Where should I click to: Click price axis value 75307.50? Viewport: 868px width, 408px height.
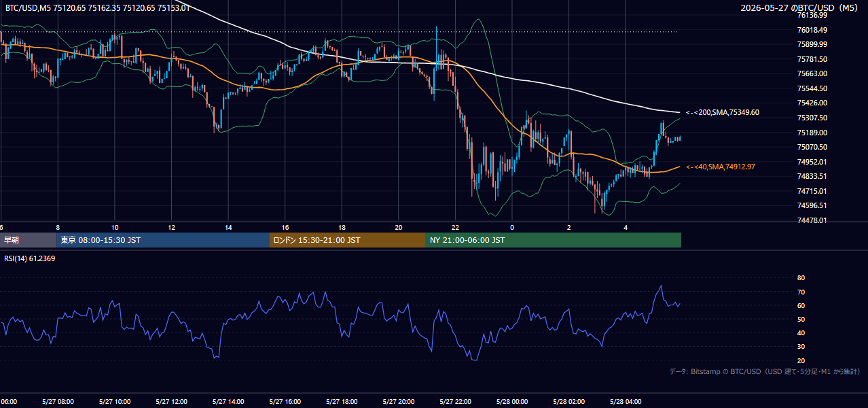(x=812, y=118)
